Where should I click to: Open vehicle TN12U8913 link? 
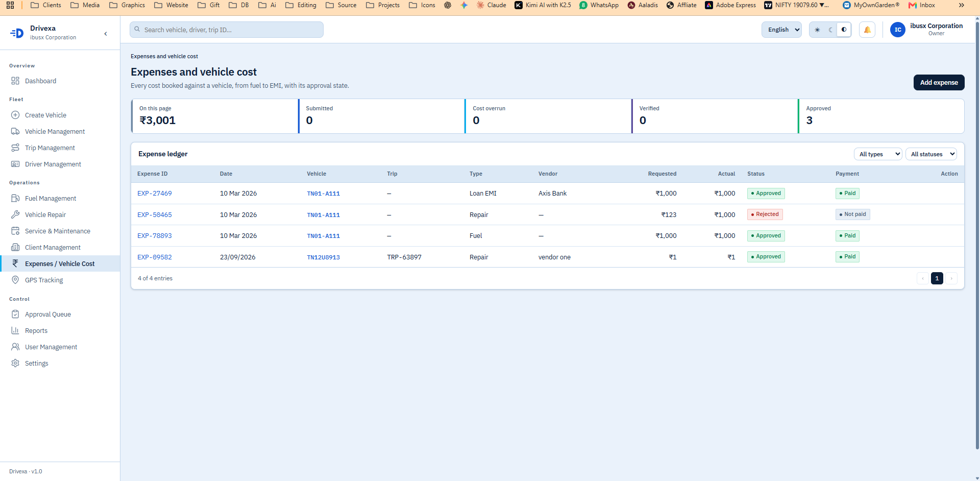coord(323,257)
